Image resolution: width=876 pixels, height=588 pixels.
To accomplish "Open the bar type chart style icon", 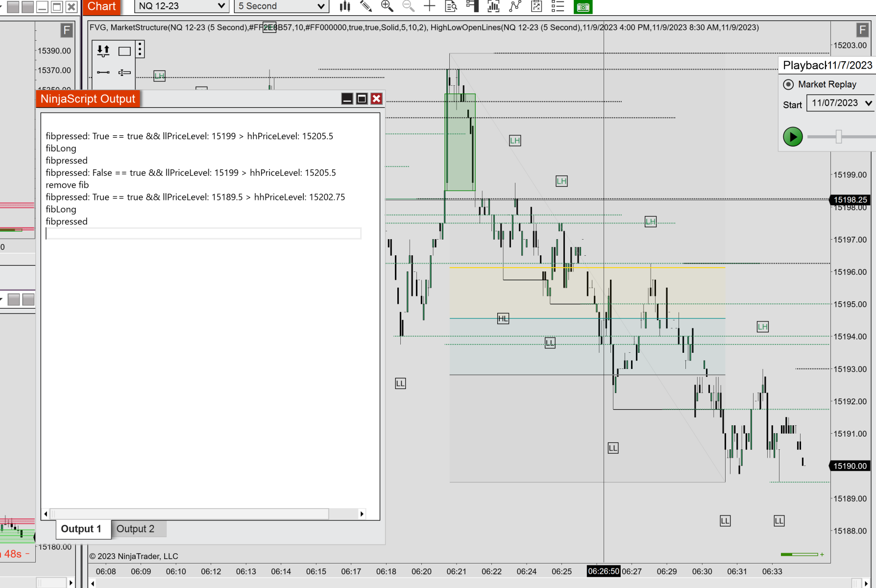I will tap(345, 6).
